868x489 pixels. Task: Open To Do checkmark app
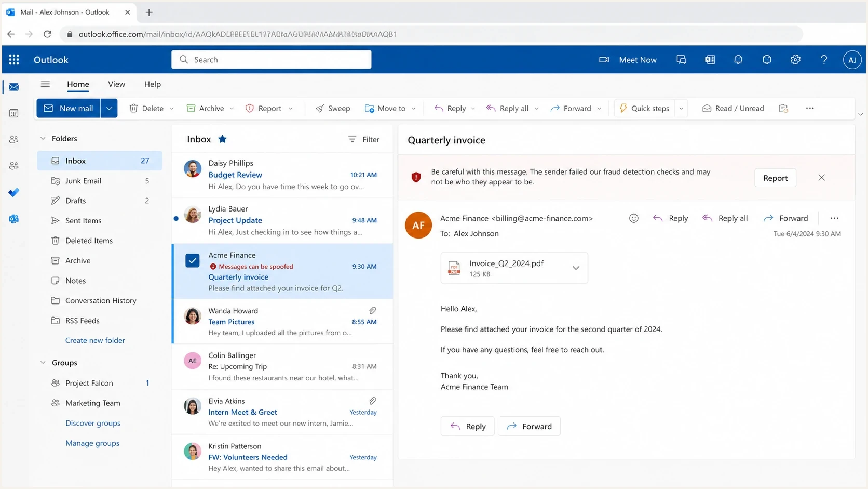pos(14,193)
